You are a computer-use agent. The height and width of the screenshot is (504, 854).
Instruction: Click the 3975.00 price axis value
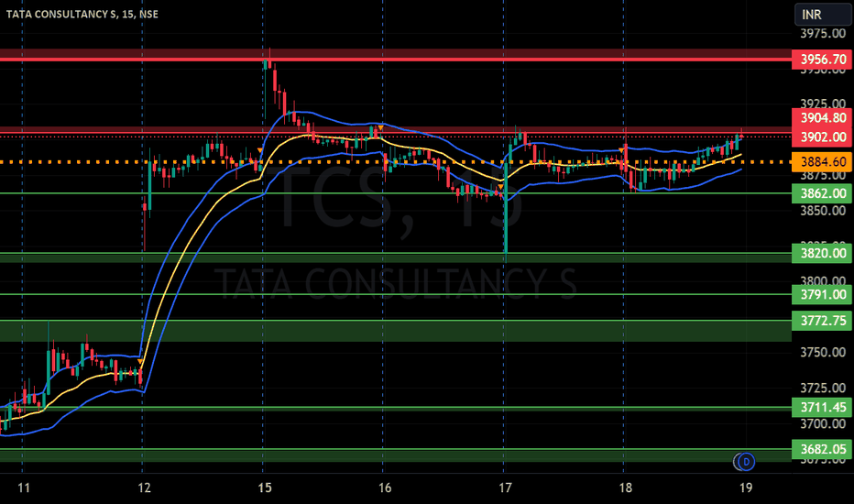click(823, 34)
